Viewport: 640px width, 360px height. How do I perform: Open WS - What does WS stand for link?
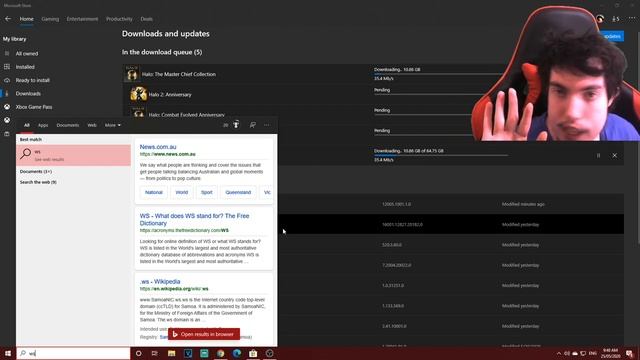(x=194, y=220)
